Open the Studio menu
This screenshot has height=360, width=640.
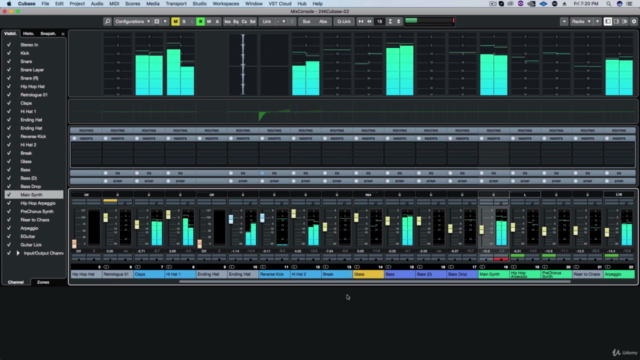[x=199, y=4]
